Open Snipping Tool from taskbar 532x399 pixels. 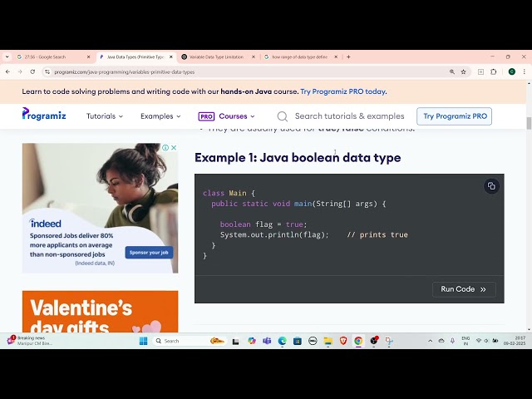pyautogui.click(x=389, y=341)
